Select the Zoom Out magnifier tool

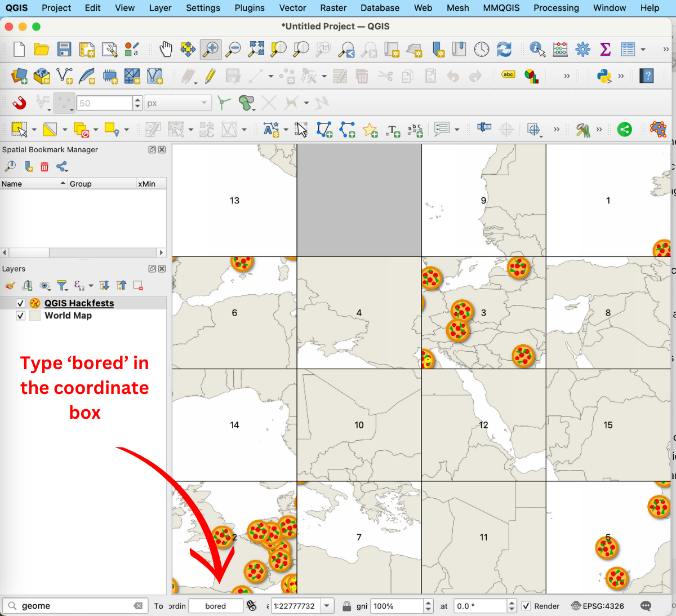click(x=233, y=50)
